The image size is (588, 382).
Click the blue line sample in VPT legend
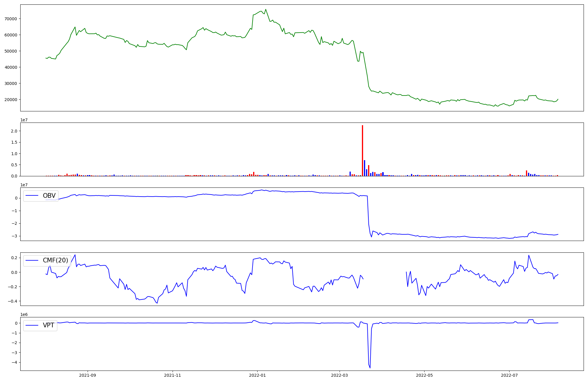(x=32, y=325)
